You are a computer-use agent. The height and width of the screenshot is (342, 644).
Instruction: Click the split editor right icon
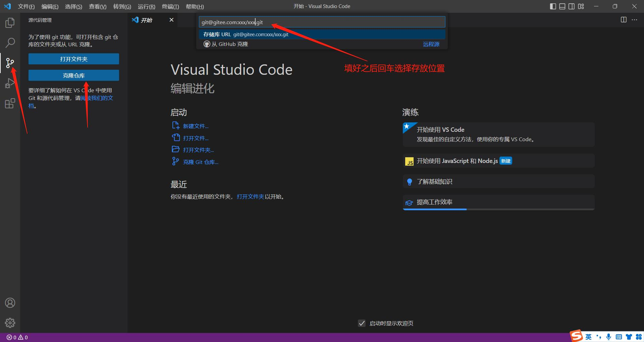point(624,20)
